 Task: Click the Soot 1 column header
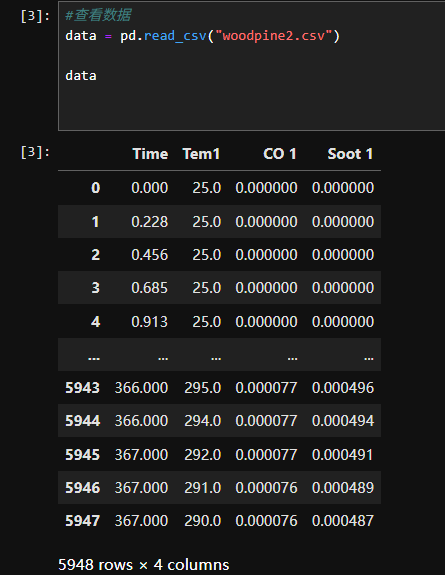[x=350, y=154]
